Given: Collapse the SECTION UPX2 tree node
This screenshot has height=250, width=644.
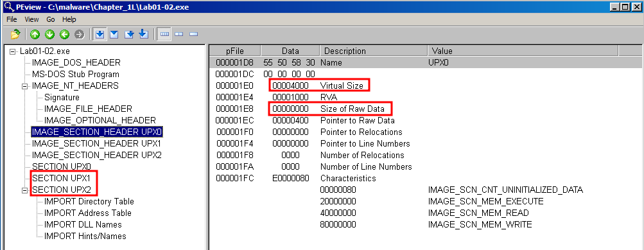Looking at the screenshot, I should tap(24, 190).
